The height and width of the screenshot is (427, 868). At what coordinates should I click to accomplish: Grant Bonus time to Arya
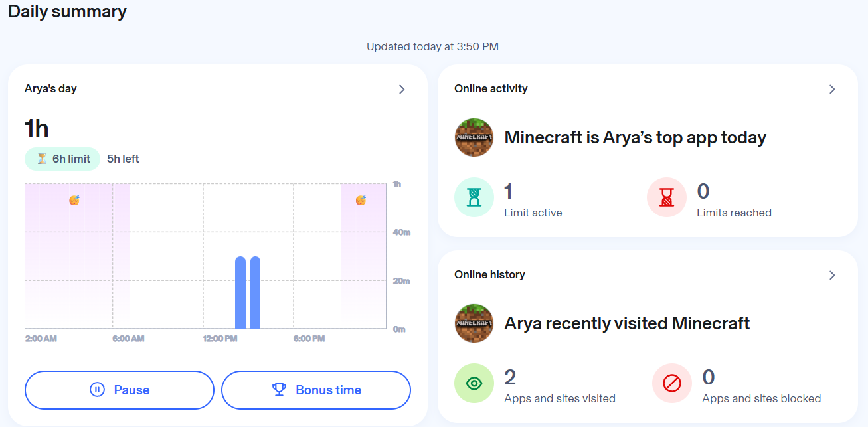pos(315,390)
